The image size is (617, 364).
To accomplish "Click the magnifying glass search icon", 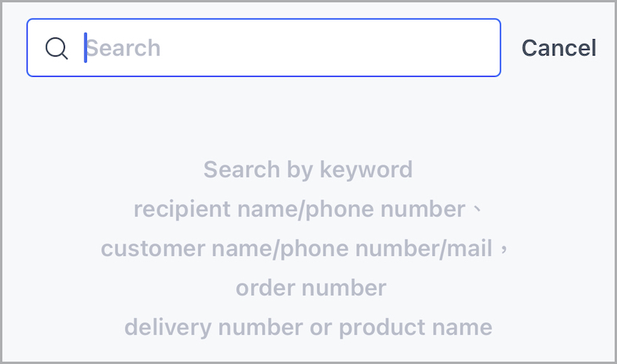I will (x=56, y=48).
